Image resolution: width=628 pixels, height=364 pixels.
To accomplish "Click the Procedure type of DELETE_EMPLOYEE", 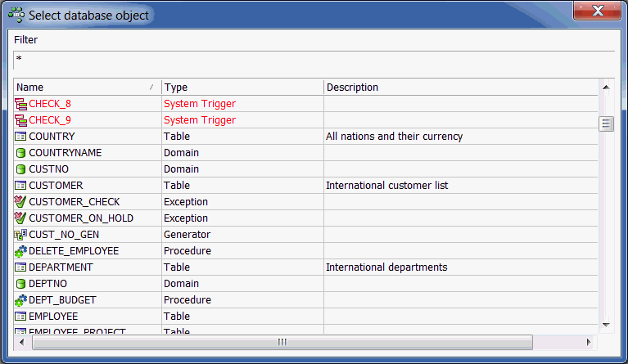I will pos(187,251).
